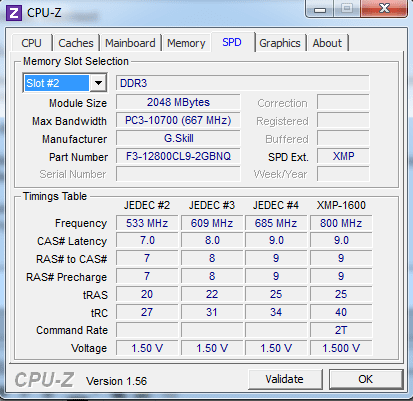Click CAS# Latency value 7.0

pyautogui.click(x=147, y=240)
